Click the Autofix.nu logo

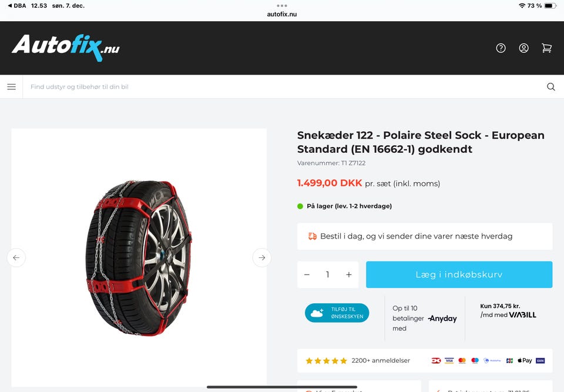click(x=65, y=47)
